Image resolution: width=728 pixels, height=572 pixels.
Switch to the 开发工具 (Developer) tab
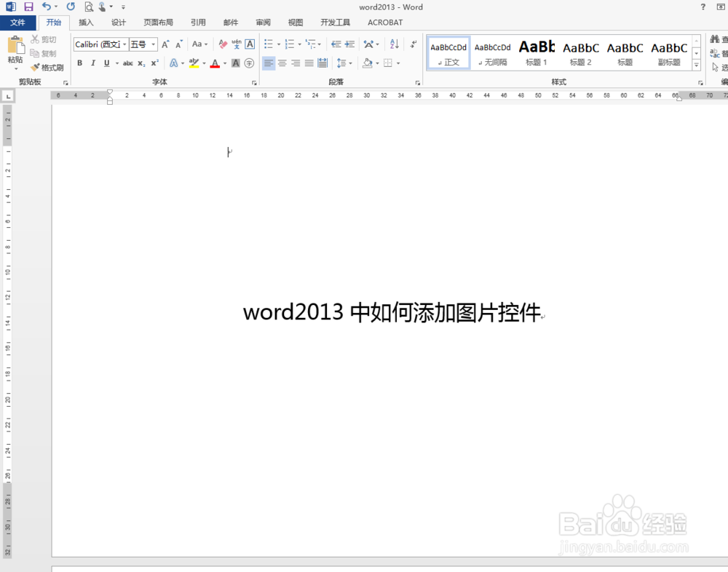(335, 23)
